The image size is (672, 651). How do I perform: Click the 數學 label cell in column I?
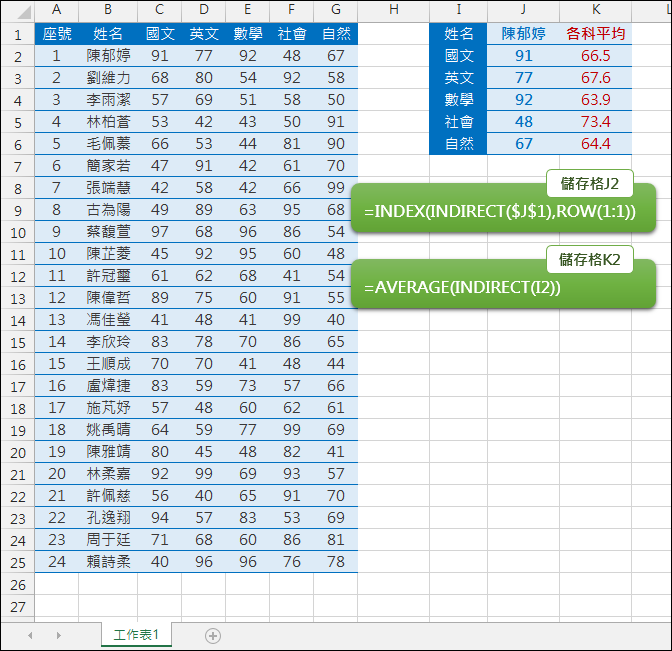coord(458,99)
